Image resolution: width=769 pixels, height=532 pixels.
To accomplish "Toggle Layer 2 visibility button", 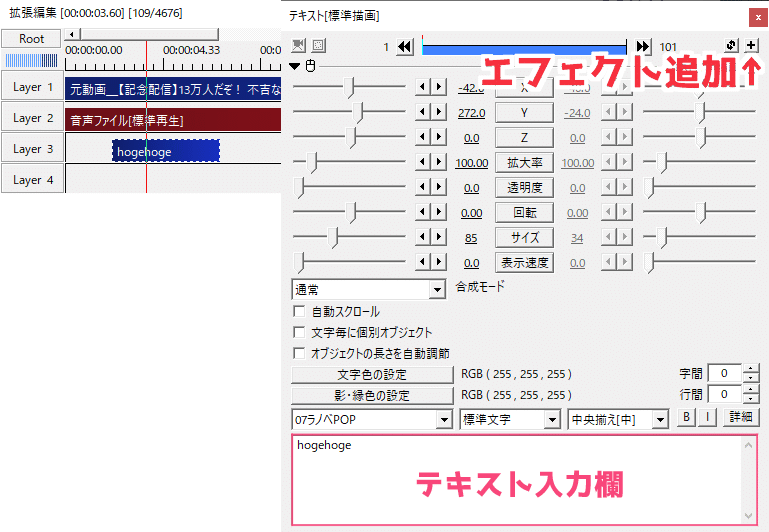I will [32, 118].
